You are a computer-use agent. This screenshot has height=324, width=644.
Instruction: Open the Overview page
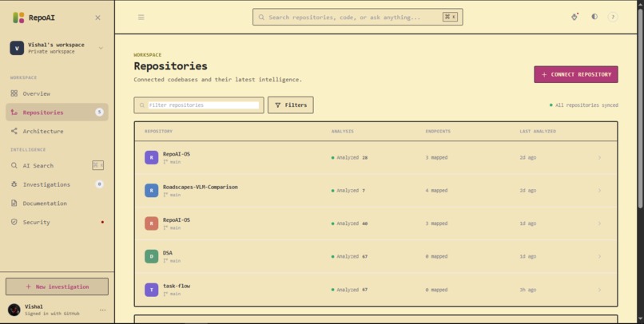pyautogui.click(x=57, y=93)
